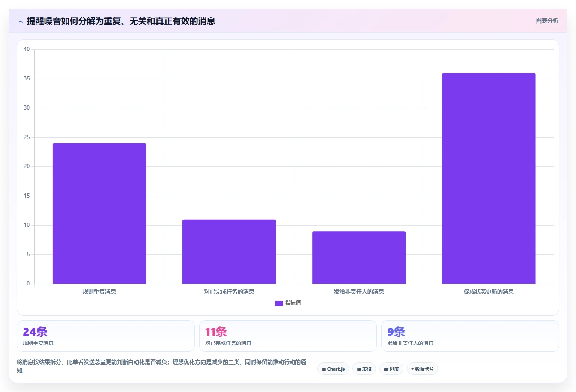Image resolution: width=576 pixels, height=392 pixels.
Task: Click the 发给非责任人的消息 x-axis label
Action: pos(359,291)
